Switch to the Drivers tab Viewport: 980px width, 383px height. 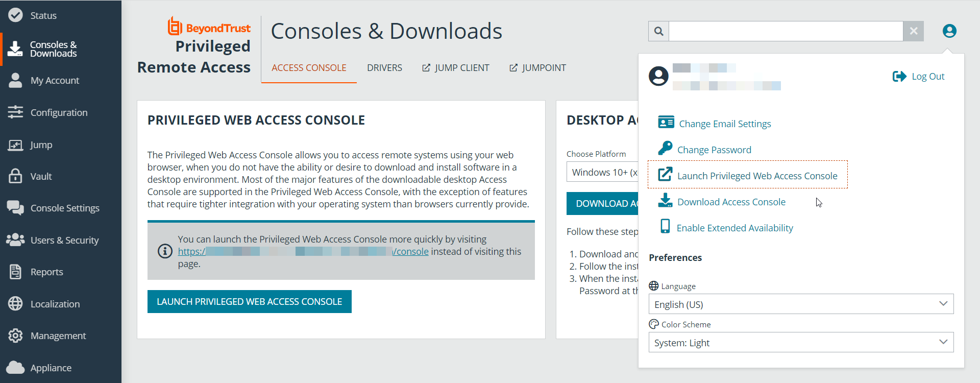tap(384, 68)
